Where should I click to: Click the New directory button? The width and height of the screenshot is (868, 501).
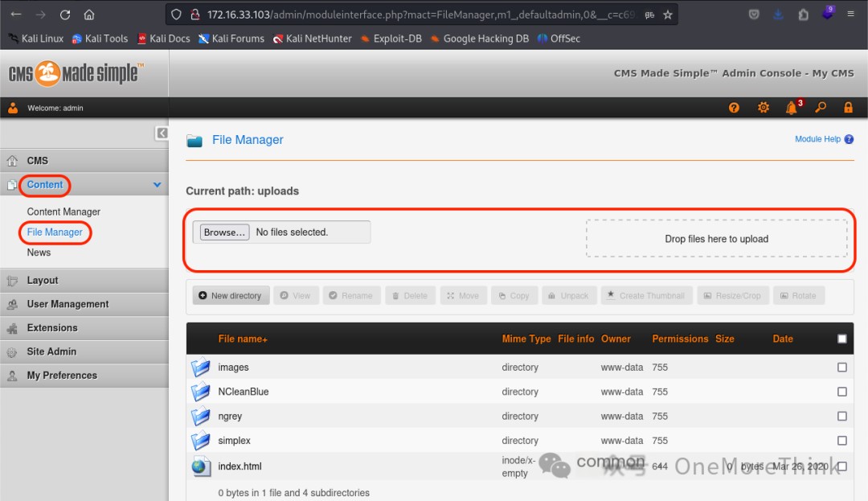coord(231,296)
